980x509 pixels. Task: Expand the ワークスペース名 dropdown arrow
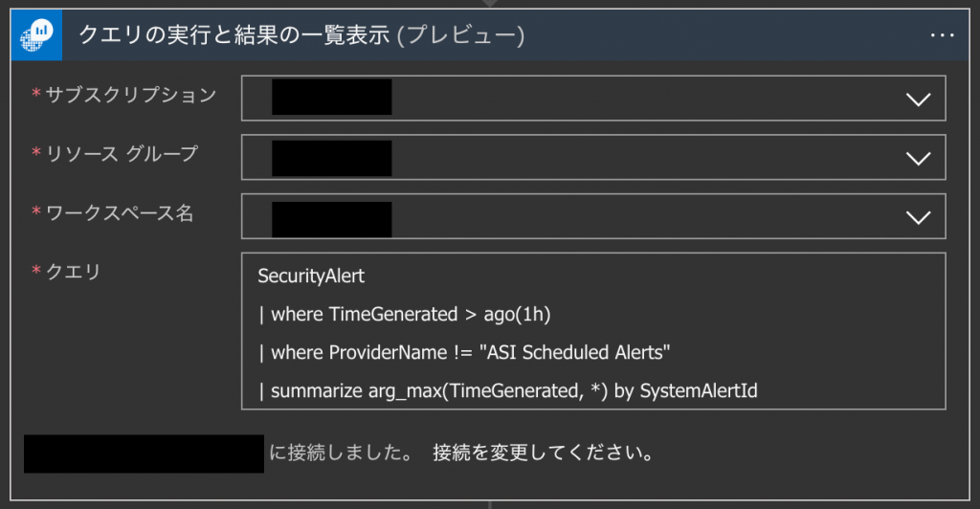(918, 217)
